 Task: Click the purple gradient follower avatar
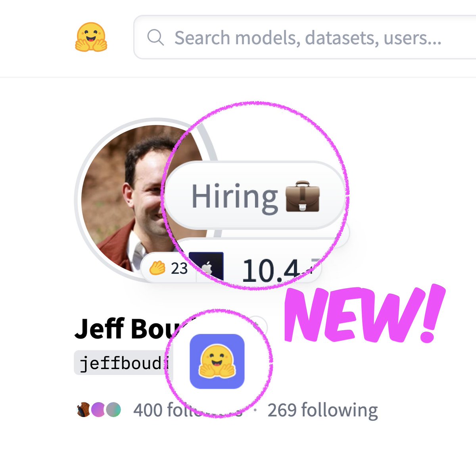[98, 410]
